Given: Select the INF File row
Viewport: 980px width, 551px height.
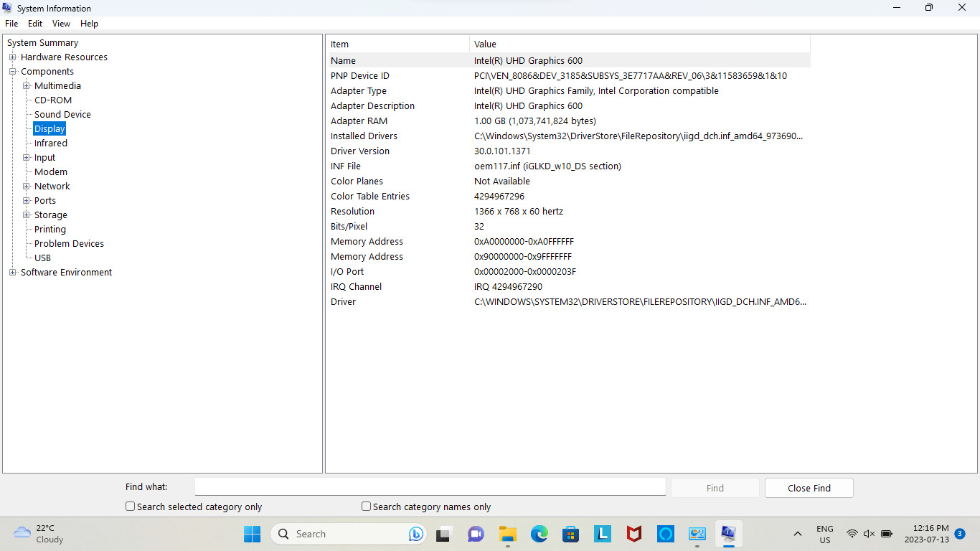Looking at the screenshot, I should click(569, 166).
